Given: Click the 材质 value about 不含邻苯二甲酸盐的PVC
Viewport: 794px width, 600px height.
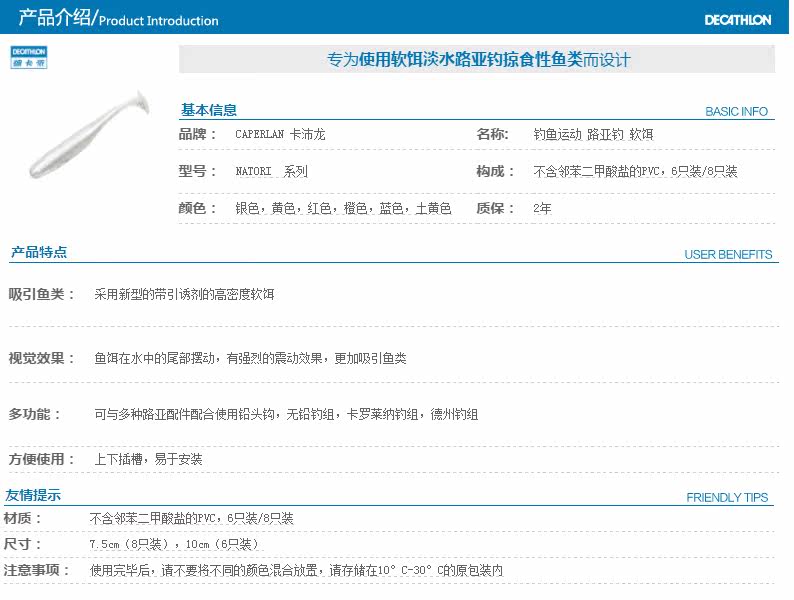Looking at the screenshot, I should [x=191, y=518].
